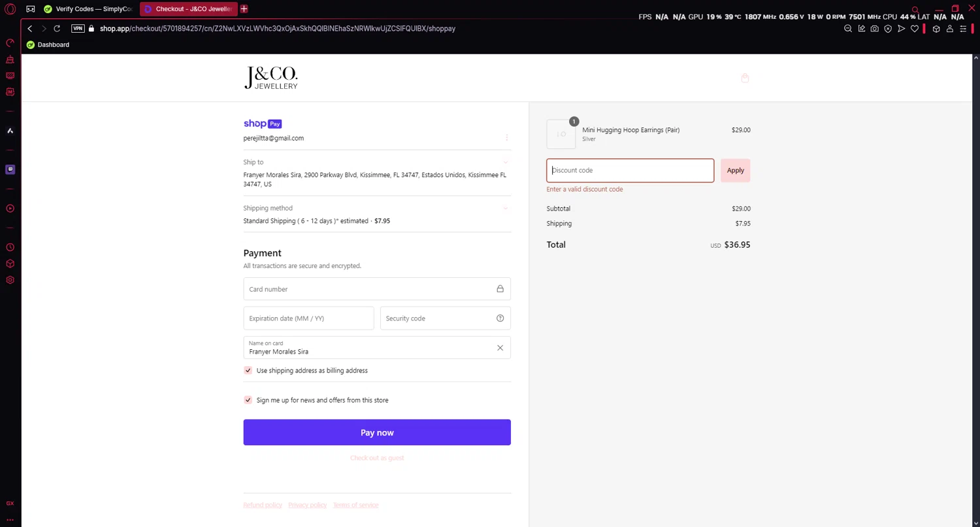Open Easy Setup sliders icon
Image resolution: width=980 pixels, height=527 pixels.
coord(963,29)
